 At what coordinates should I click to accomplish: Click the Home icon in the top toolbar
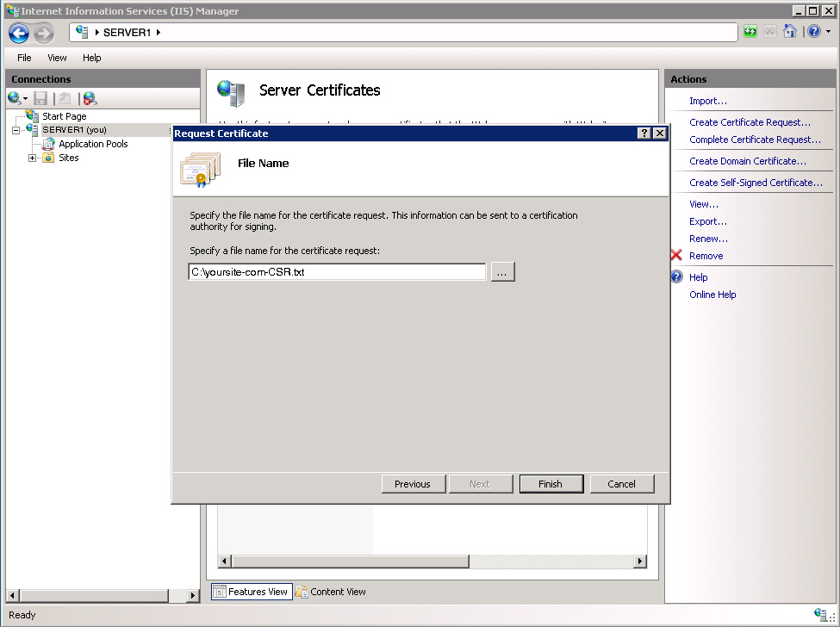click(x=790, y=32)
